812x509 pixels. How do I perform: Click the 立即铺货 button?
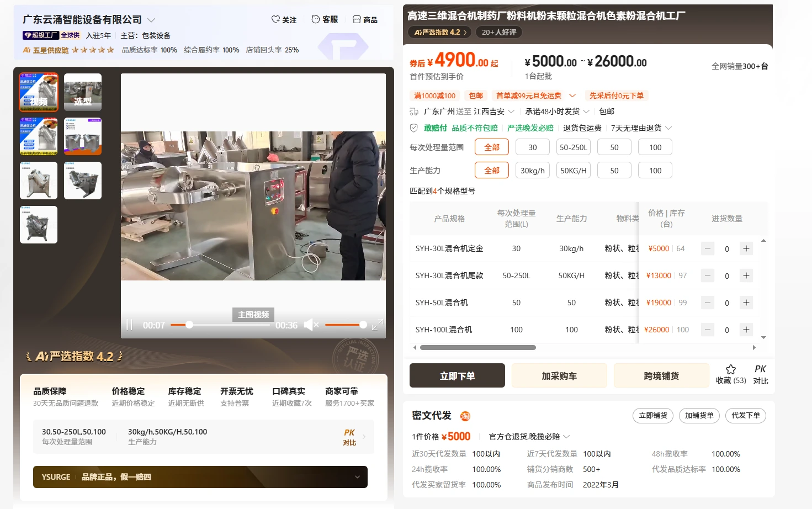[653, 416]
